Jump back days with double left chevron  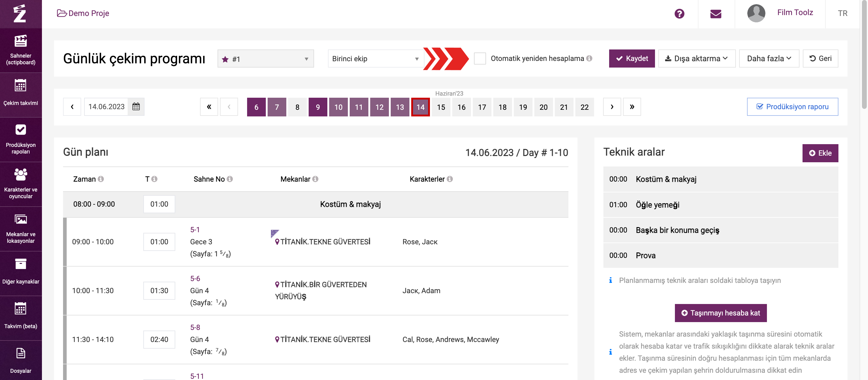pyautogui.click(x=209, y=107)
